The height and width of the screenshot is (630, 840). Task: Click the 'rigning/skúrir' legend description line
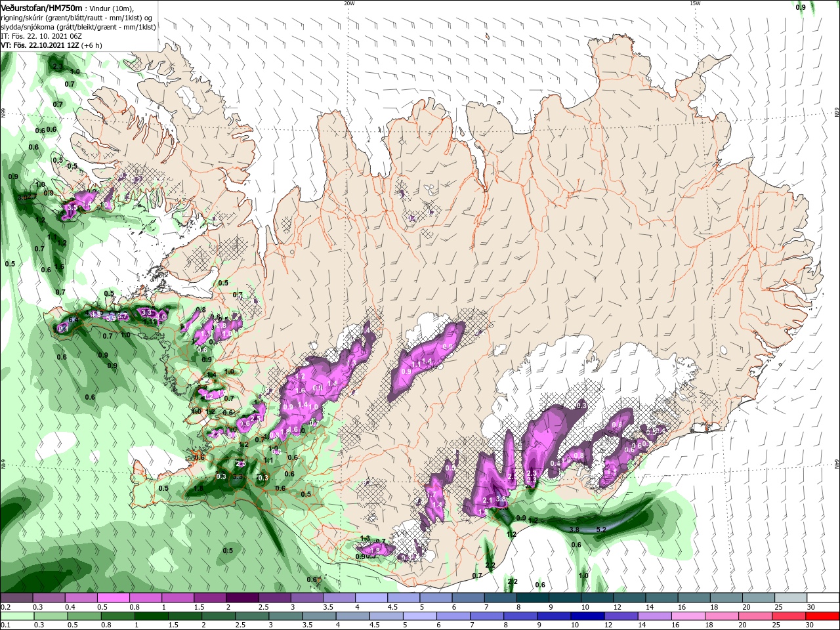(78, 17)
